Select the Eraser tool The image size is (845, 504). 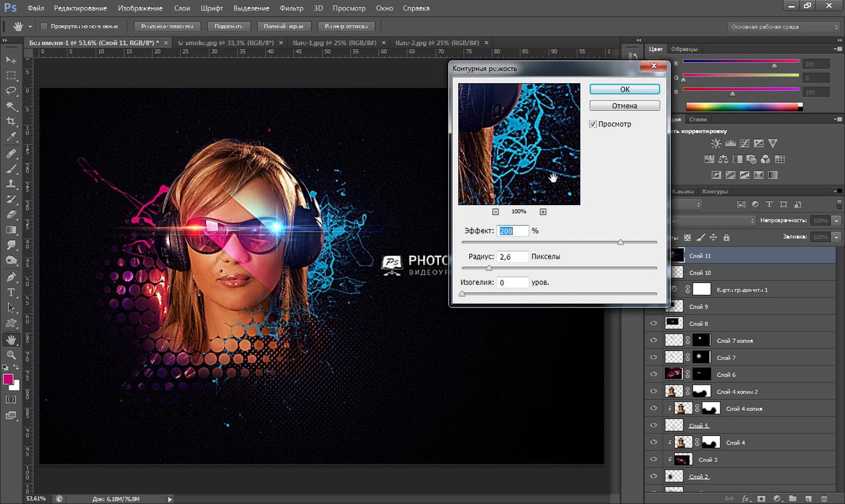(11, 214)
